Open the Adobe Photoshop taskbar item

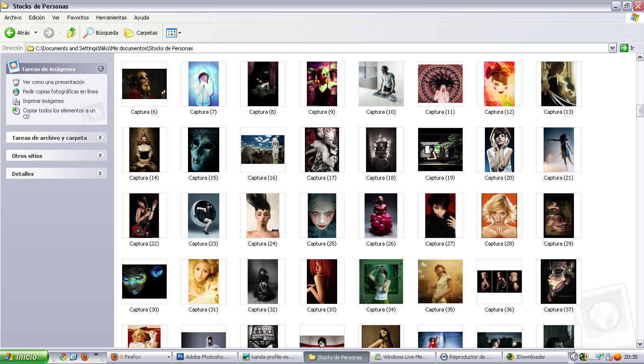click(204, 357)
